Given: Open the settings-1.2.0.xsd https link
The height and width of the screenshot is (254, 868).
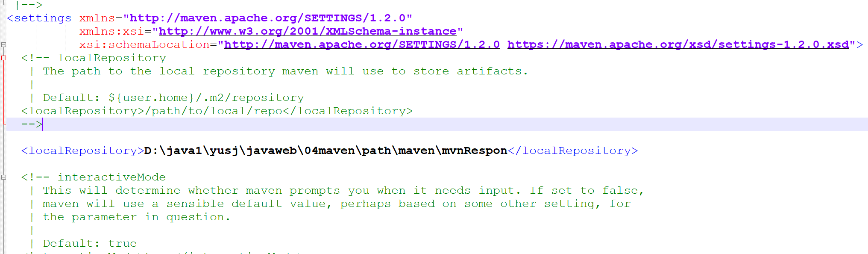Looking at the screenshot, I should pyautogui.click(x=678, y=44).
